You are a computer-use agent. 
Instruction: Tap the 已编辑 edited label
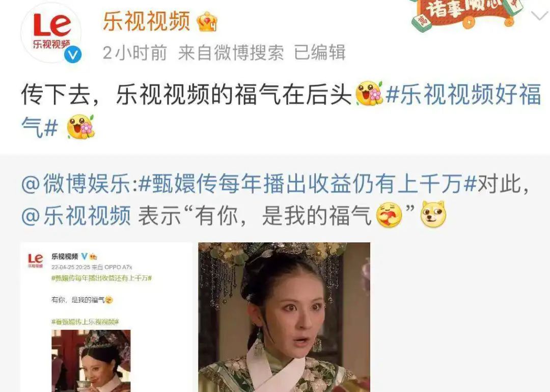click(320, 52)
